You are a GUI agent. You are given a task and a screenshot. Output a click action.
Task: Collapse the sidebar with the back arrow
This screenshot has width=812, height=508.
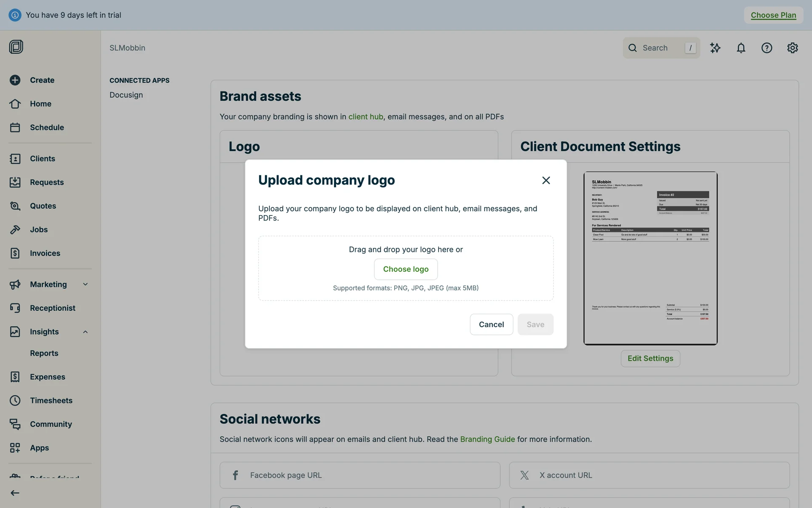(x=15, y=493)
